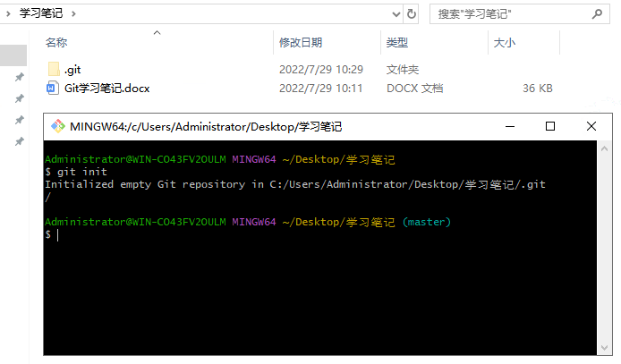Click terminal scrollbar down arrow

[604, 348]
